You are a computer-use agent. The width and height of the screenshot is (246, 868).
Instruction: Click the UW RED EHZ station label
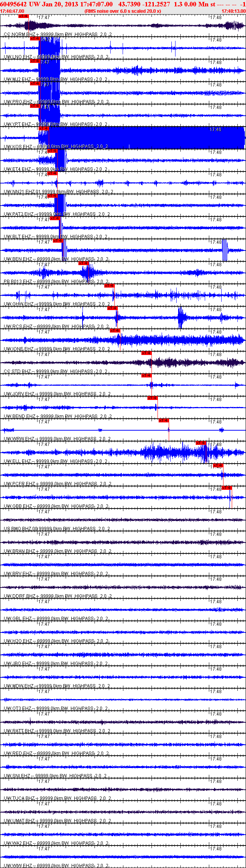pyautogui.click(x=56, y=753)
